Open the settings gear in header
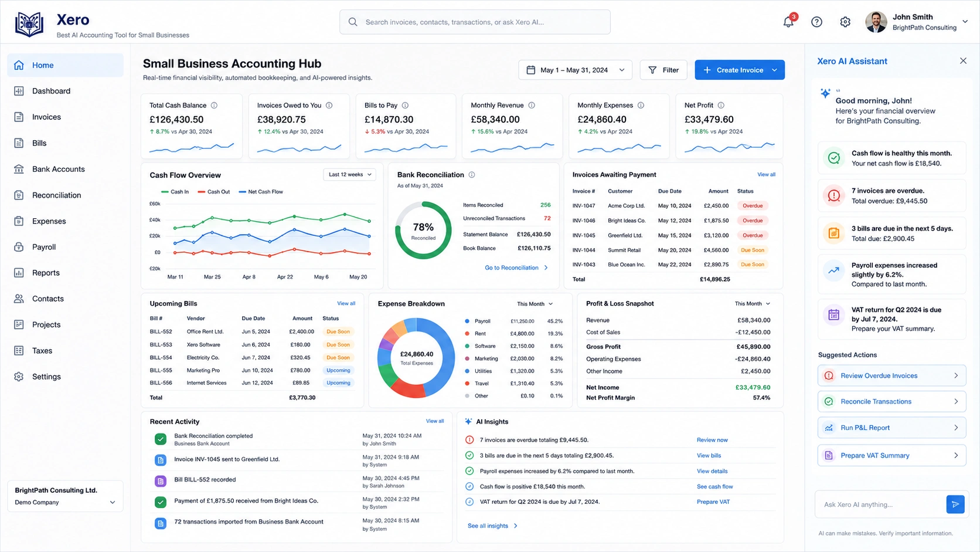980x552 pixels. pos(845,22)
